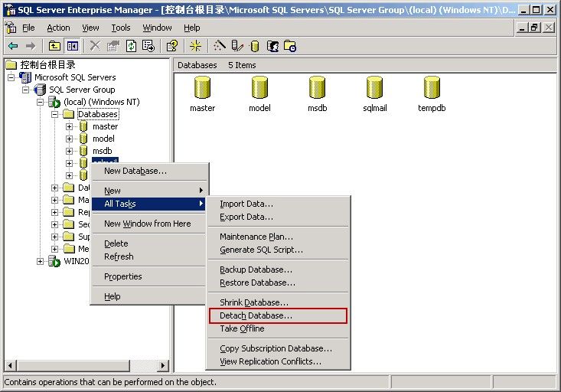Screen dimensions: 561x392
Task: Collapse the (local) (Windows NT) server node
Action: click(x=40, y=102)
